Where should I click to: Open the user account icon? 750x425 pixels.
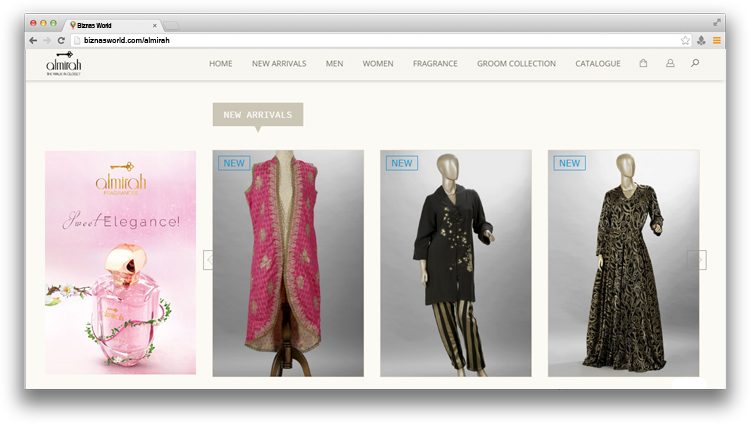coord(670,63)
